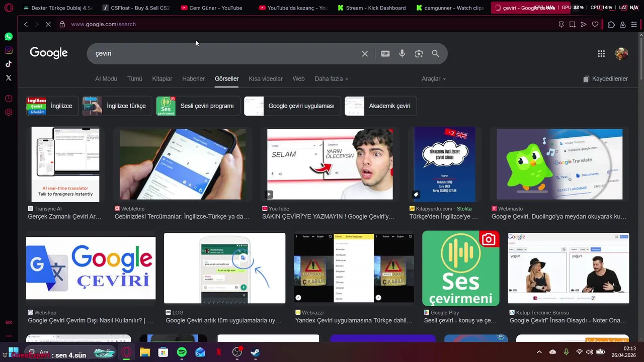Image resolution: width=644 pixels, height=362 pixels.
Task: Click the Opera menu logo button
Action: pos(9,8)
